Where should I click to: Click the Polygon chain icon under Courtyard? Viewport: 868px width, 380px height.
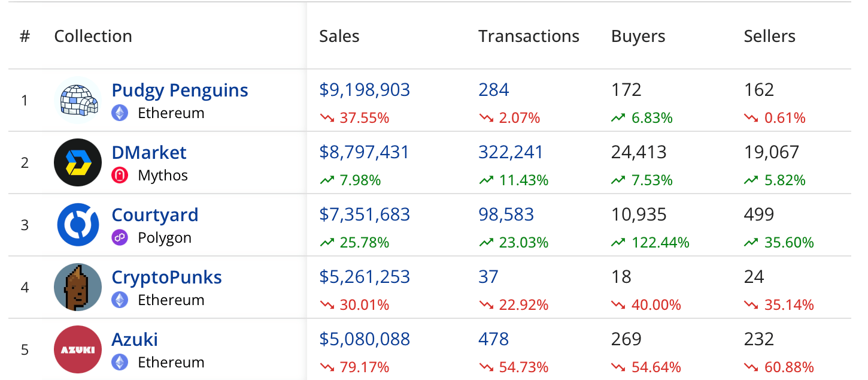point(120,238)
